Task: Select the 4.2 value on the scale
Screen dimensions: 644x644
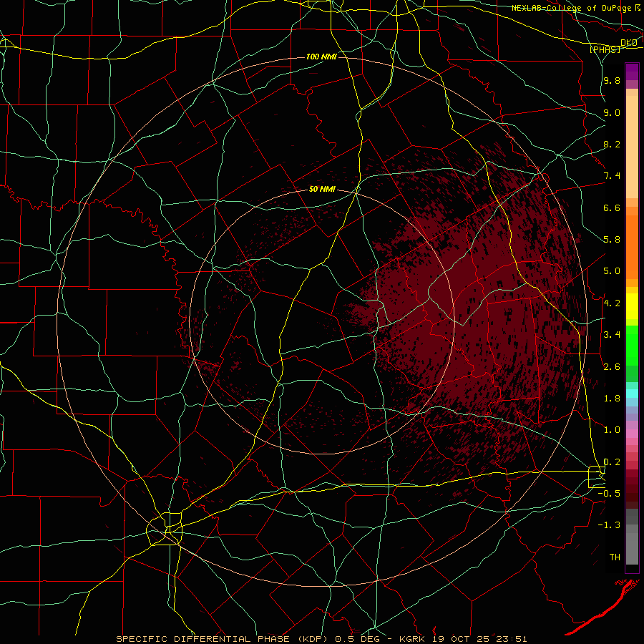Action: [612, 303]
